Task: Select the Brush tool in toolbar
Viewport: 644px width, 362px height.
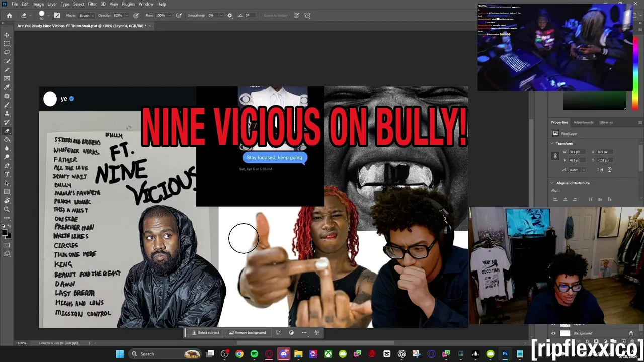Action: point(7,105)
